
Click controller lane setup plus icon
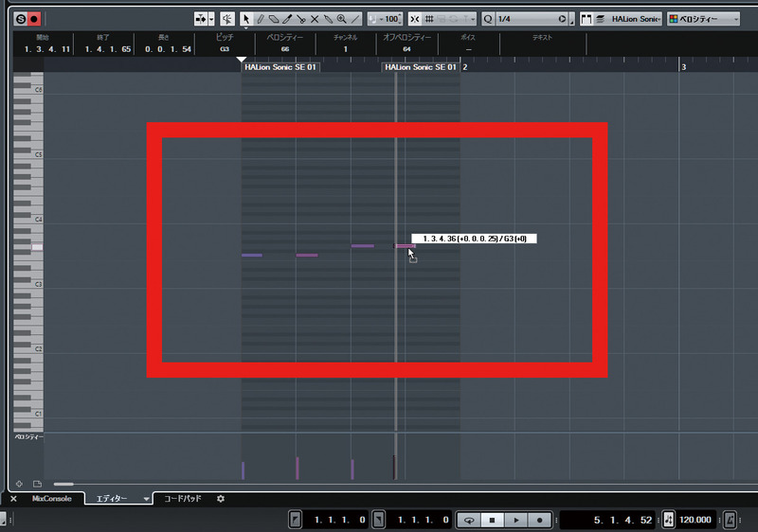19,484
